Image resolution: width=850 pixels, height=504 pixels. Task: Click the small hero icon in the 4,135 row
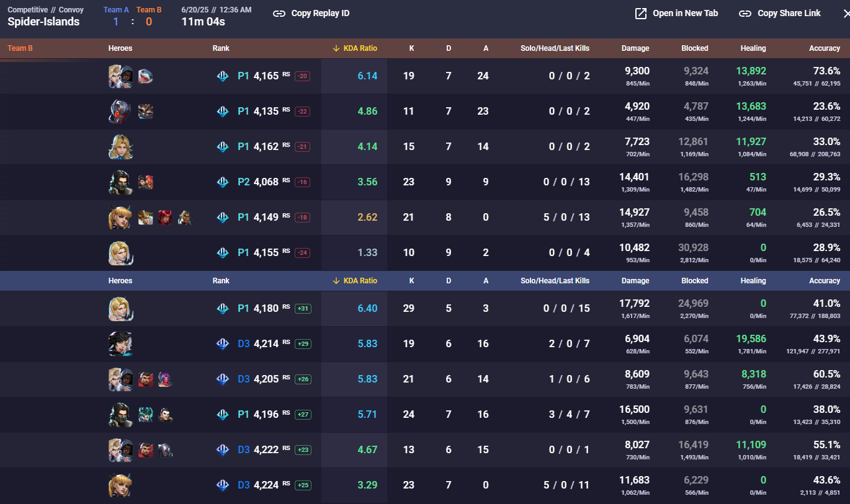click(x=145, y=112)
